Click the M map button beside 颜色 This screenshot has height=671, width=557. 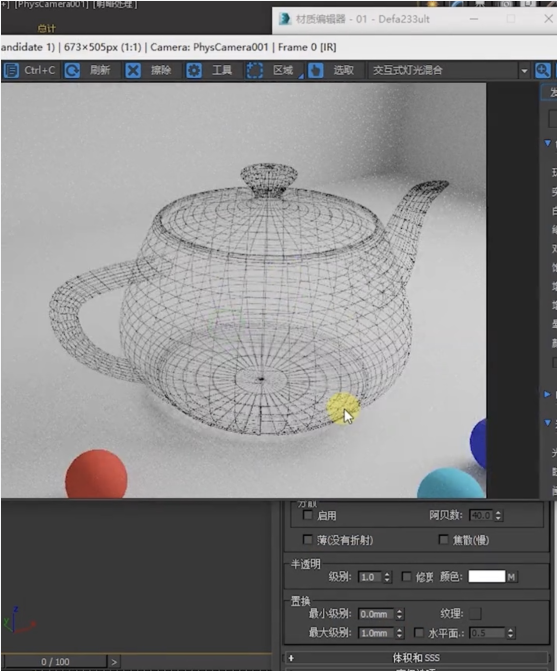coord(511,577)
